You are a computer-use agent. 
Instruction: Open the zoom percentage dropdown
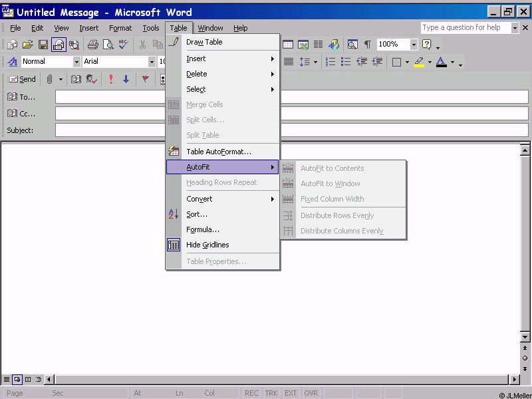[x=414, y=45]
